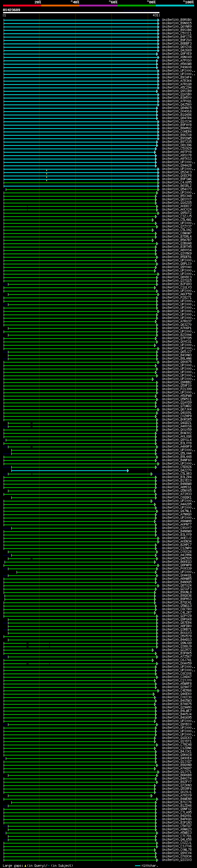Click the UniRef100_A9W623 label

point(177,829)
